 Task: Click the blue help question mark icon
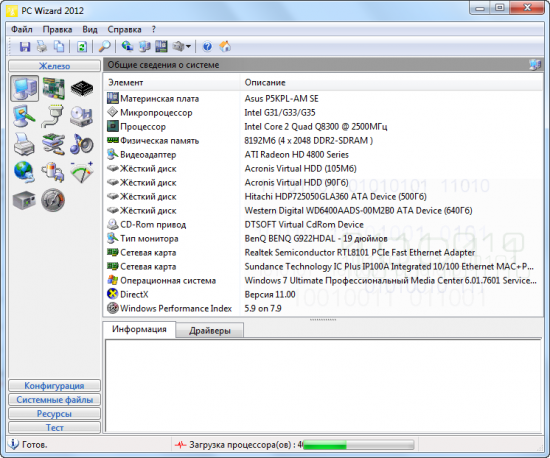tap(207, 46)
